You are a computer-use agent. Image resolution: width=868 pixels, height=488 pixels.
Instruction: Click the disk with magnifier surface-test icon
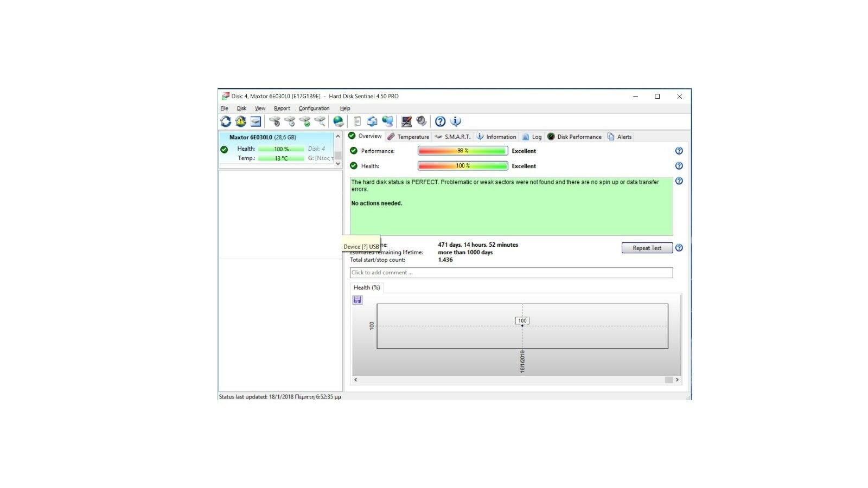pos(320,121)
